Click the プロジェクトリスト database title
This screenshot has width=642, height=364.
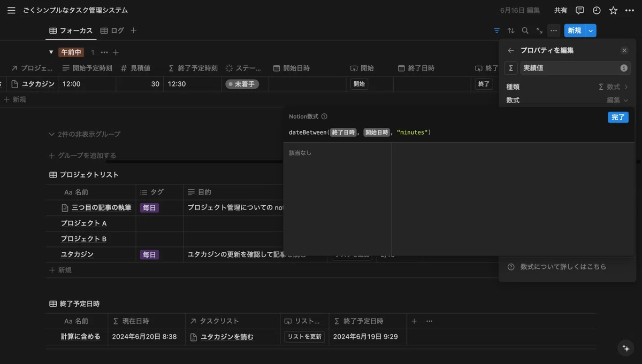click(x=89, y=175)
